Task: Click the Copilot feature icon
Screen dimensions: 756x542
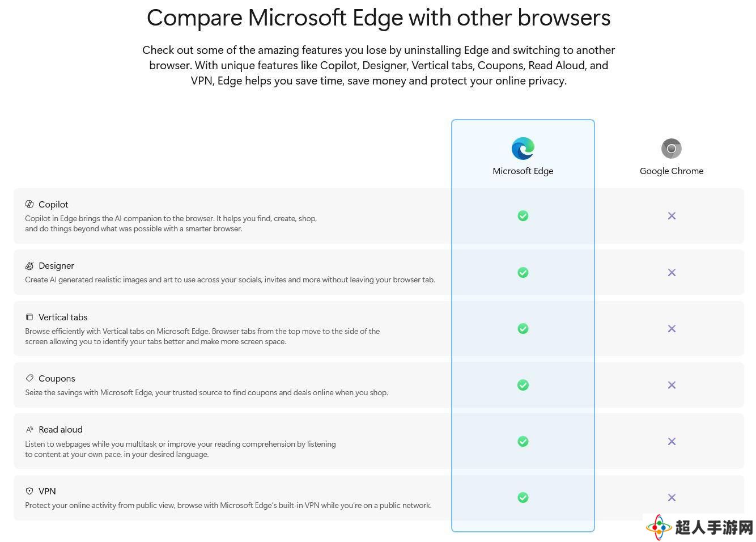Action: [29, 204]
